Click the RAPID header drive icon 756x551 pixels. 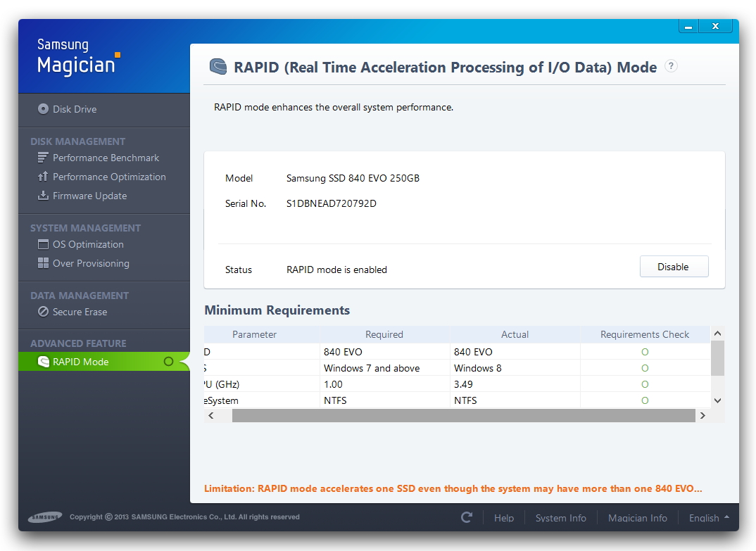[218, 67]
